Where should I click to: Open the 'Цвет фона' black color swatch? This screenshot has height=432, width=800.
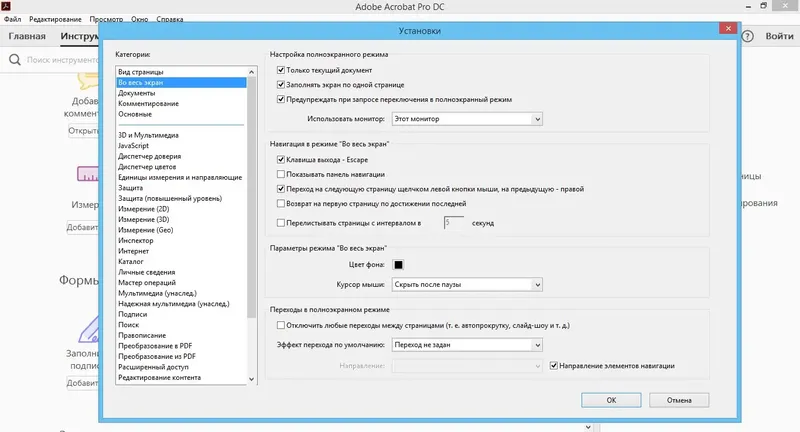click(x=398, y=265)
